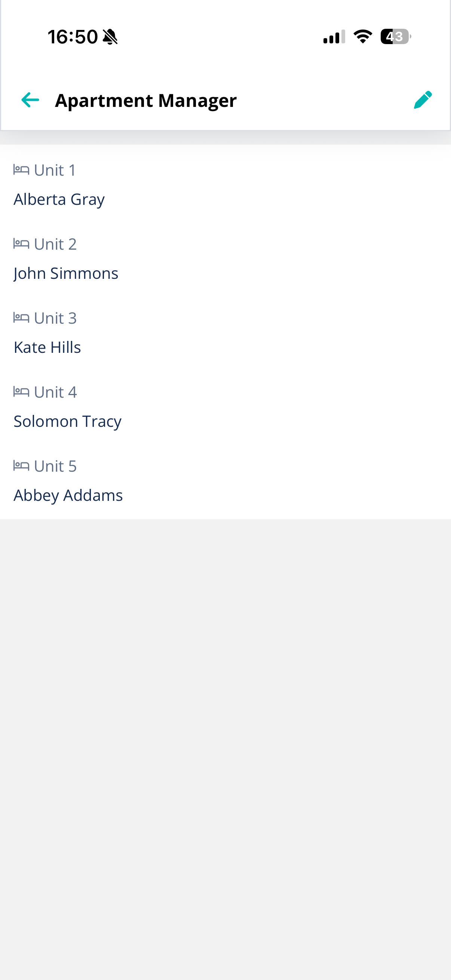
Task: Click the bed icon beside Unit 1
Action: (x=21, y=170)
